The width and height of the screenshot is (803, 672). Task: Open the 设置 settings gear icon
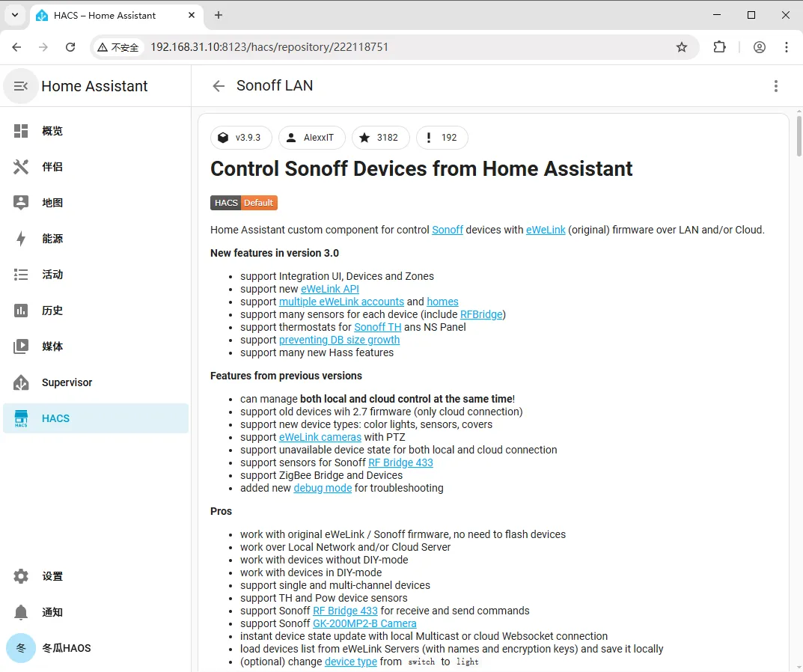(x=20, y=576)
